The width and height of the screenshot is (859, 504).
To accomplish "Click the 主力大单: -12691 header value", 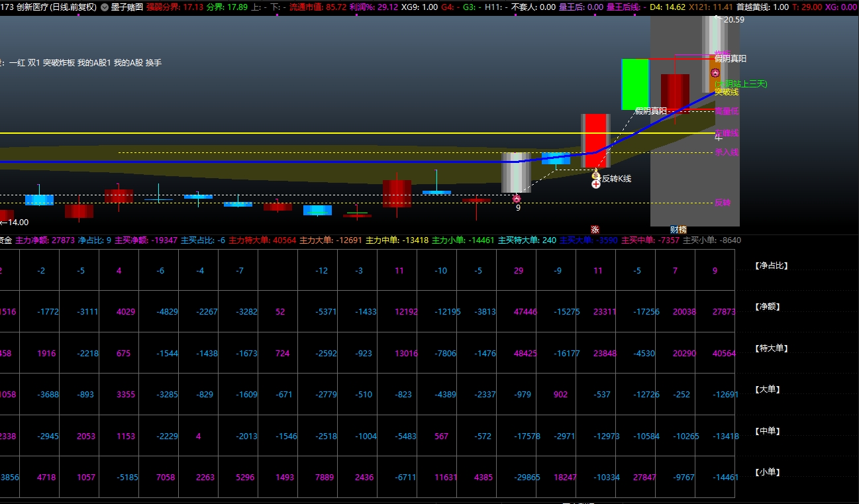I will pos(330,240).
